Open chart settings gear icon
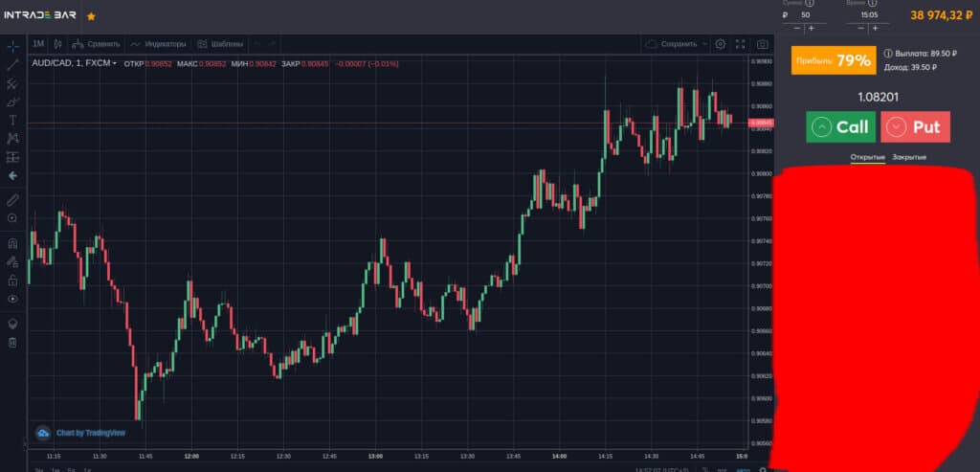Viewport: 980px width, 472px height. (720, 44)
